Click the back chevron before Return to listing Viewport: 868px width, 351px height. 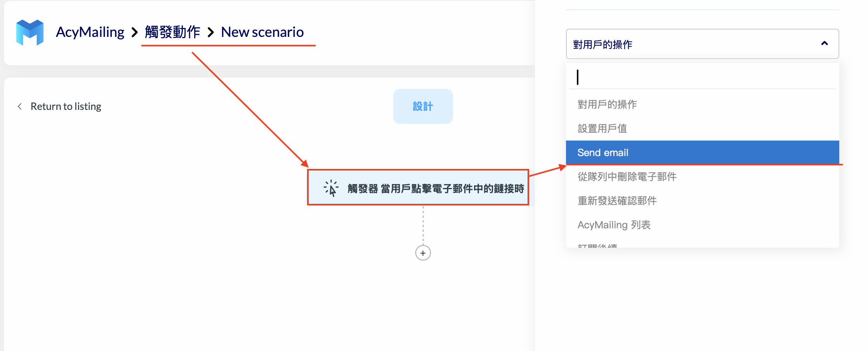[x=19, y=106]
